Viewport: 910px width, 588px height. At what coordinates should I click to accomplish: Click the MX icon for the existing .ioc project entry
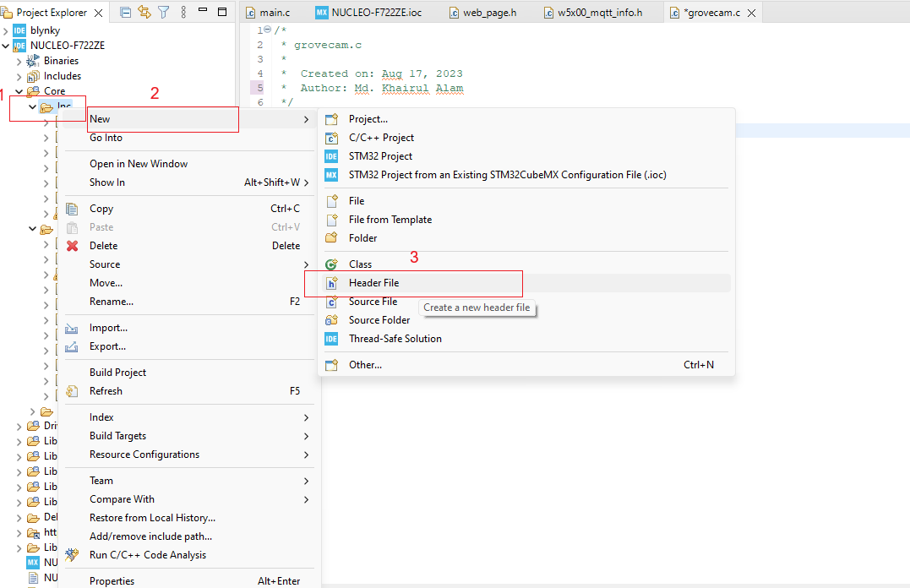(331, 175)
